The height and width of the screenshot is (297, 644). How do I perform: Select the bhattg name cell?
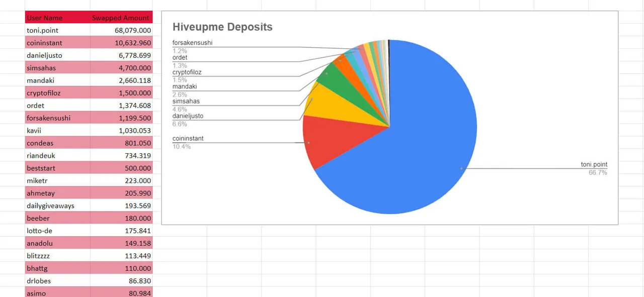[x=58, y=268]
